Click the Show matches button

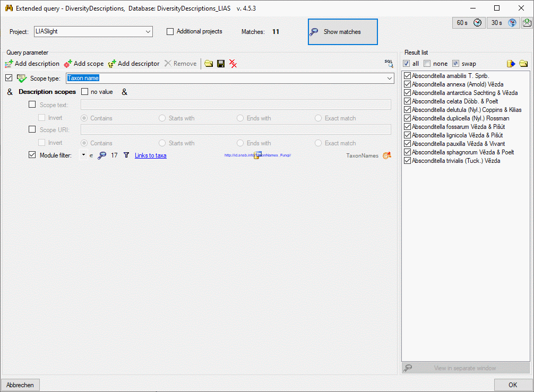(x=342, y=32)
